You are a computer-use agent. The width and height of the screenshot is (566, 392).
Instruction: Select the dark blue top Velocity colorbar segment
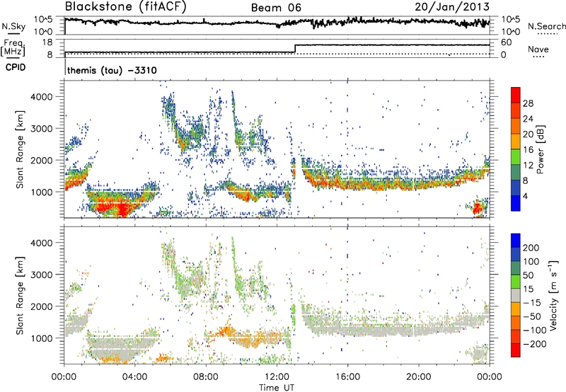click(x=516, y=241)
